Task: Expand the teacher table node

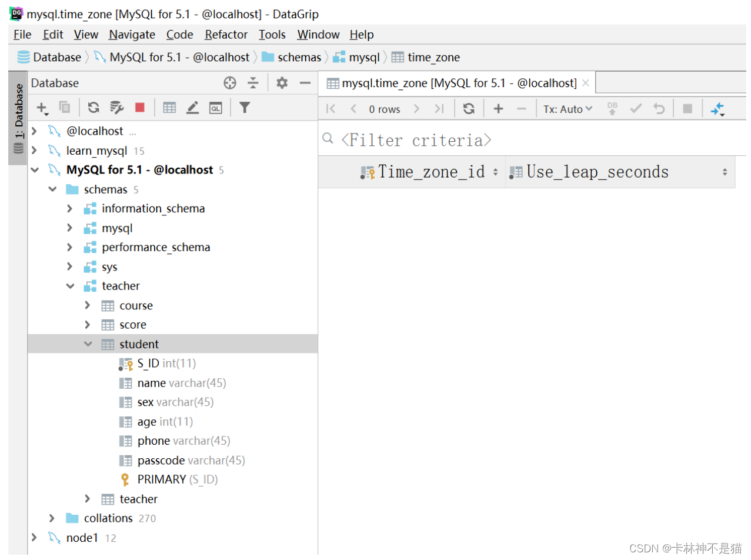Action: (88, 499)
